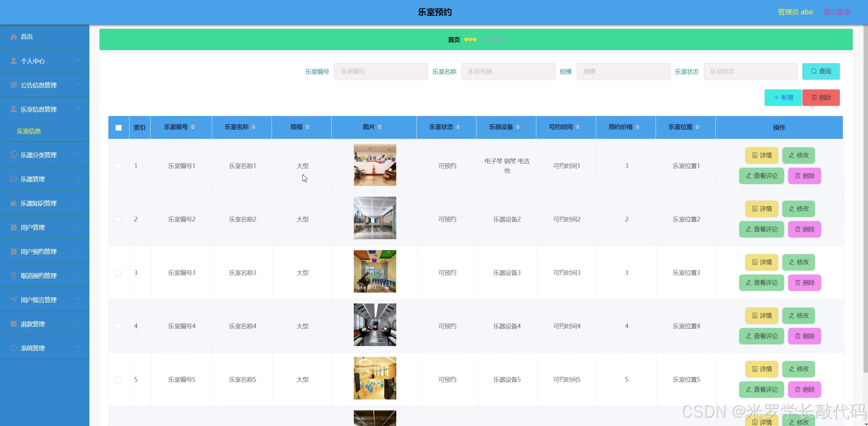The height and width of the screenshot is (426, 868).
Task: Open the 乐室信息 submenu item
Action: coord(29,131)
